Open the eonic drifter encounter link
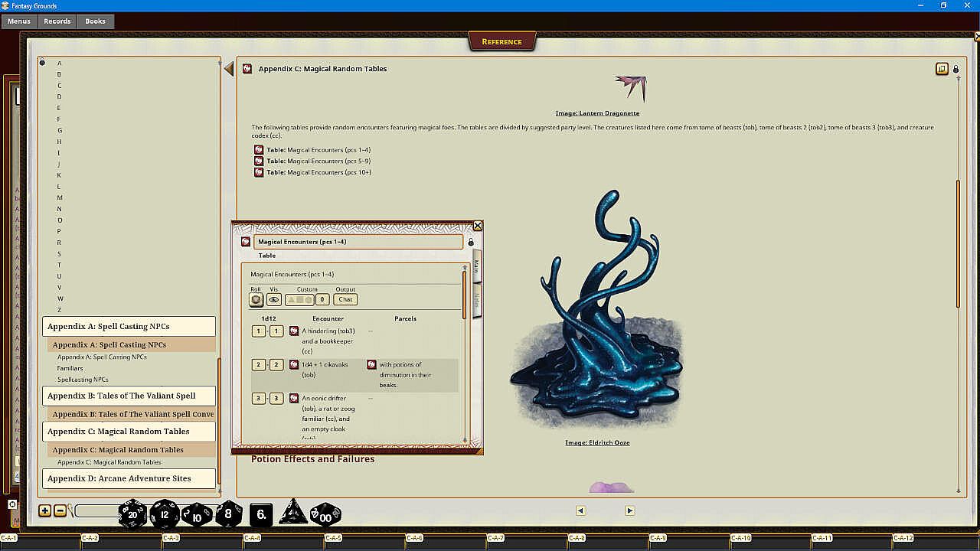Screen dimensions: 980x551 pyautogui.click(x=294, y=399)
